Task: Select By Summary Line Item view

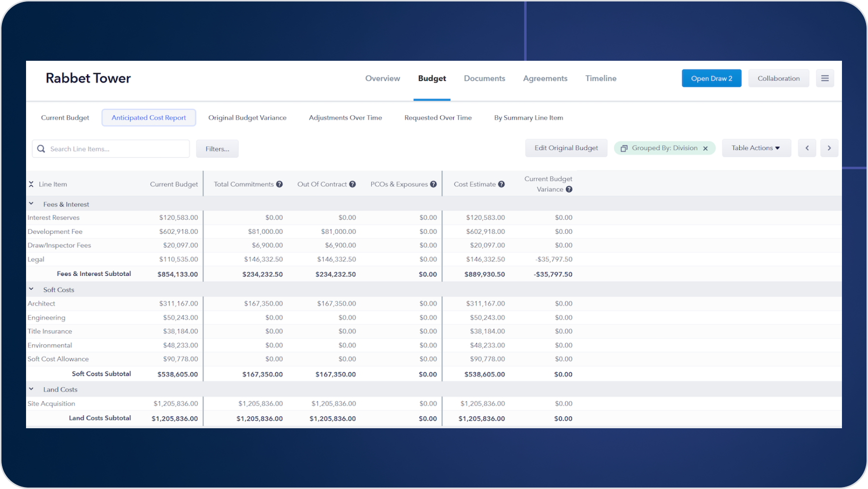Action: tap(529, 118)
